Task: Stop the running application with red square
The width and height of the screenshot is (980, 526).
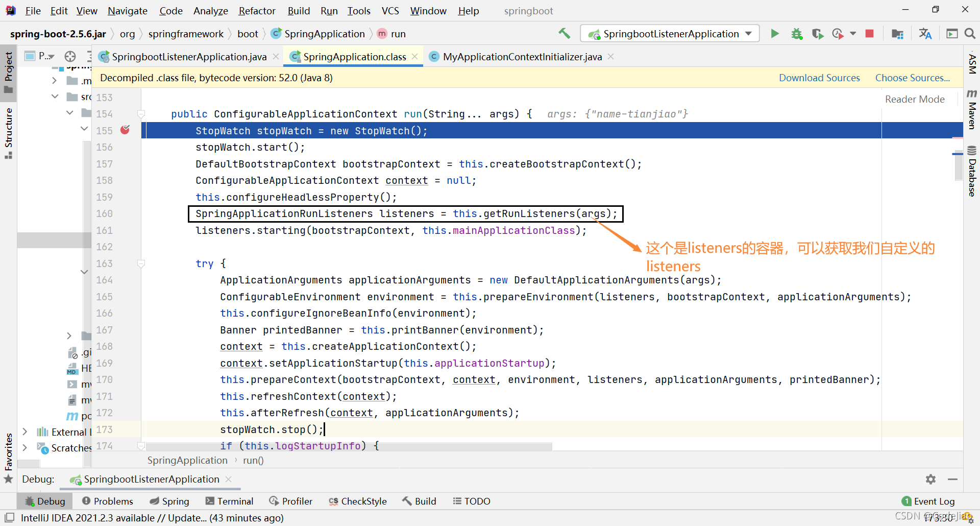Action: (x=870, y=34)
